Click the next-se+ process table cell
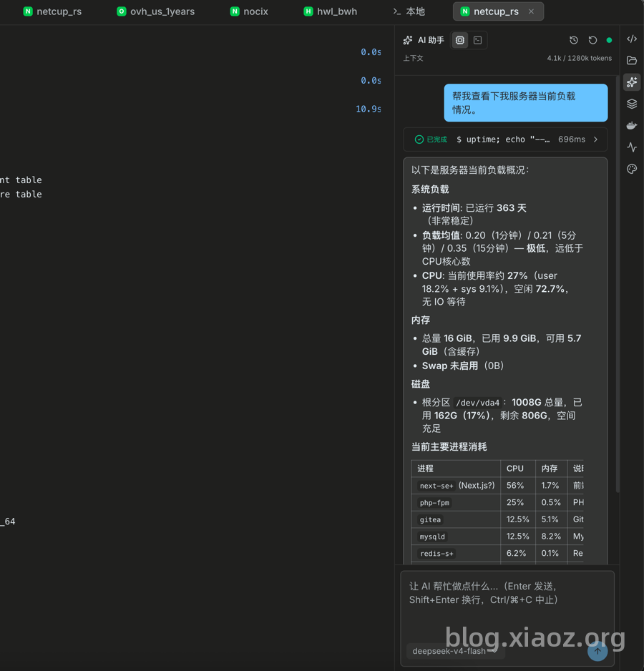The image size is (644, 671). [x=456, y=485]
